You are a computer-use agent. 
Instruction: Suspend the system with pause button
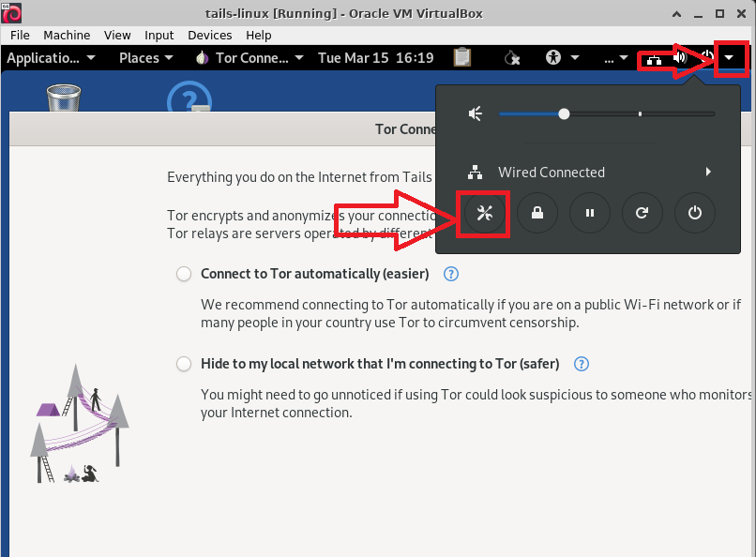[x=590, y=213]
